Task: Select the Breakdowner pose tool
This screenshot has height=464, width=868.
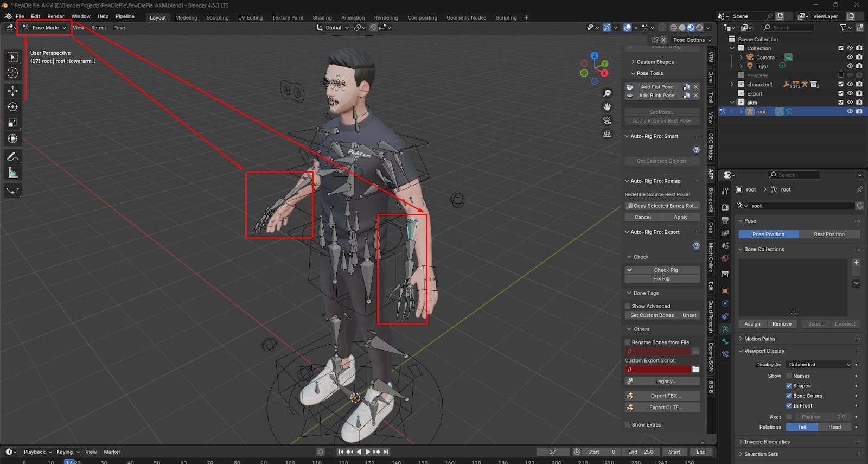Action: pos(12,190)
